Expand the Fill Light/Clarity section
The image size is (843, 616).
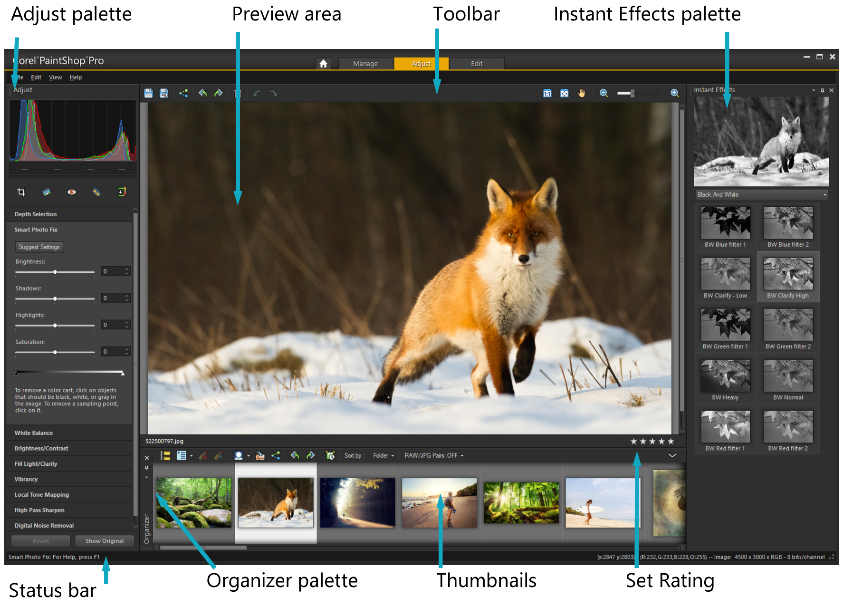[x=69, y=464]
